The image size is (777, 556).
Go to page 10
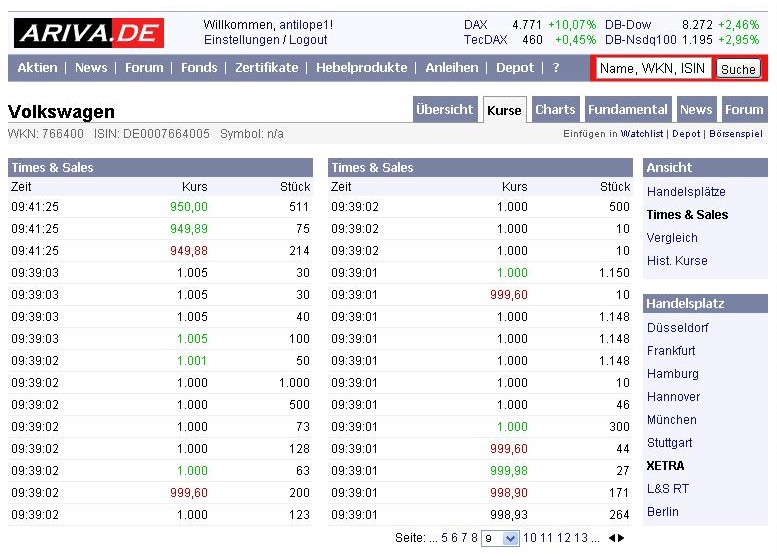tap(530, 538)
